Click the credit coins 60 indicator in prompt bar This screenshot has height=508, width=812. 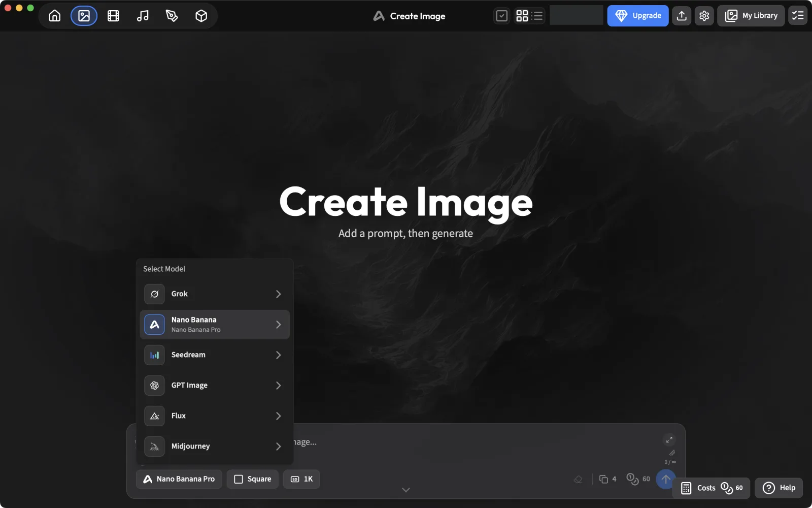[638, 479]
